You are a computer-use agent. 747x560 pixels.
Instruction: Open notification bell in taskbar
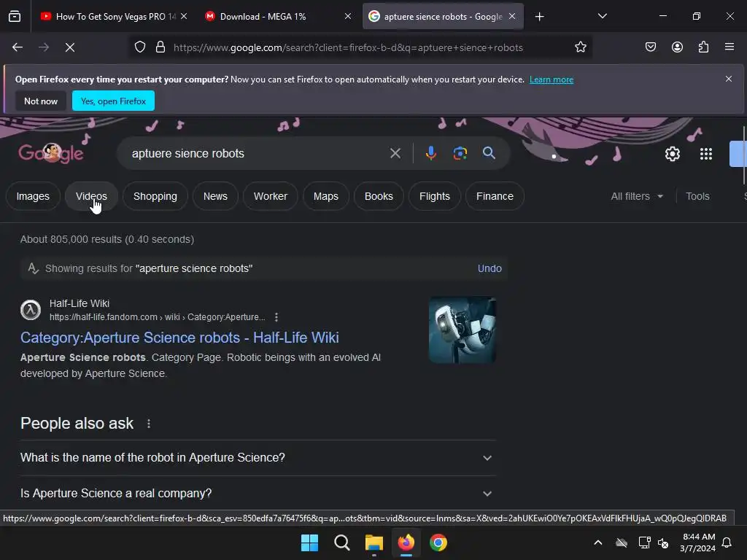pos(727,542)
